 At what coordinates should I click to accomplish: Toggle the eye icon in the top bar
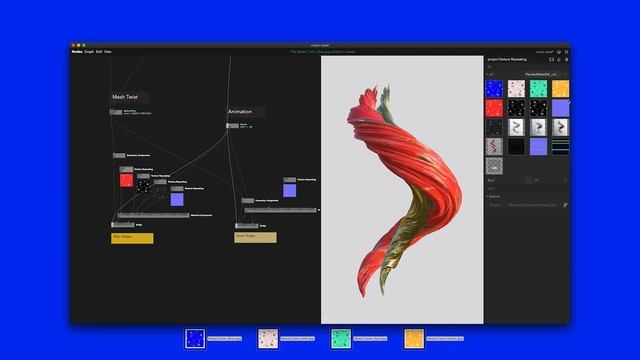[x=559, y=52]
